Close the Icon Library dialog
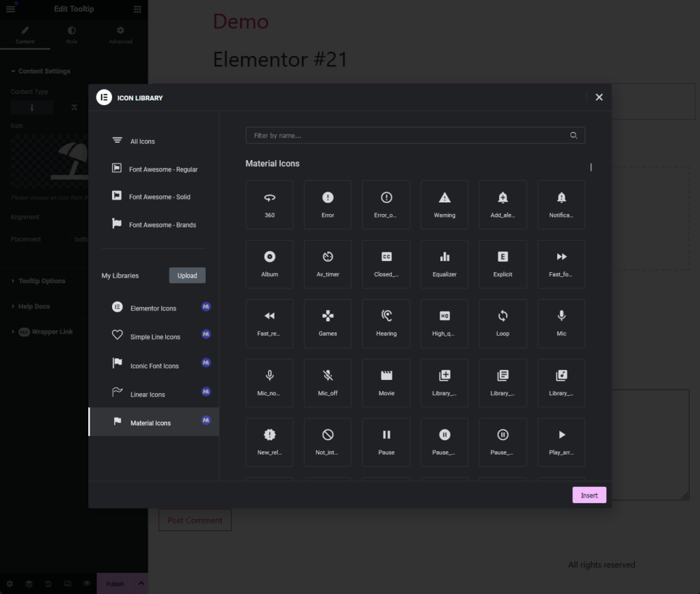 599,97
